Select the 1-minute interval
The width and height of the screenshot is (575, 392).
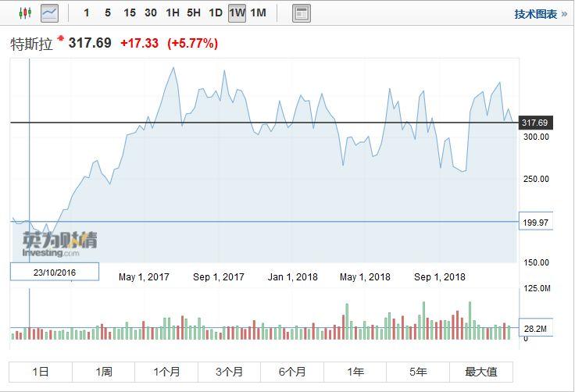tap(87, 13)
